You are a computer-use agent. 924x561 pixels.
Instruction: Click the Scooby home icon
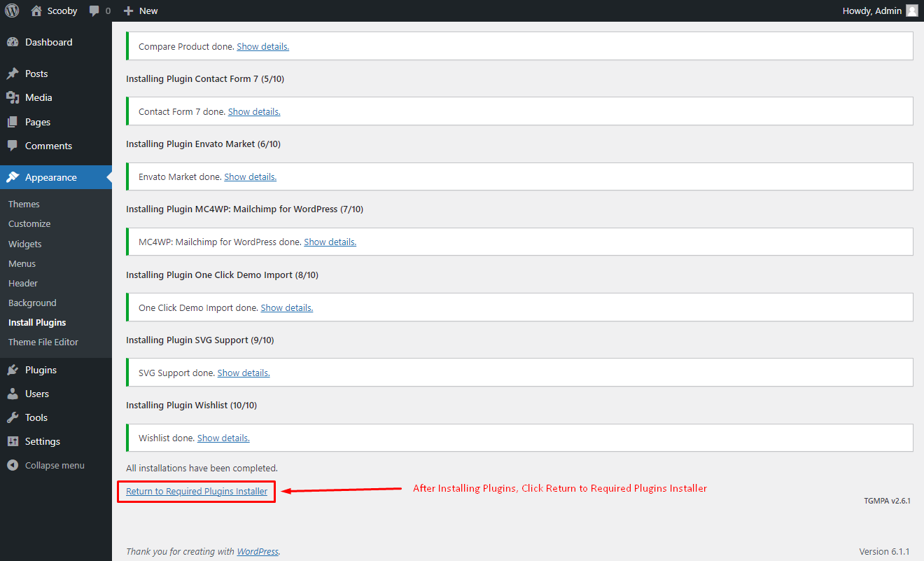(x=36, y=11)
